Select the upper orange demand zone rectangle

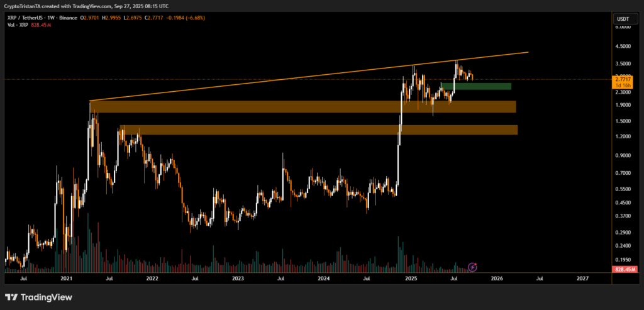coord(302,107)
